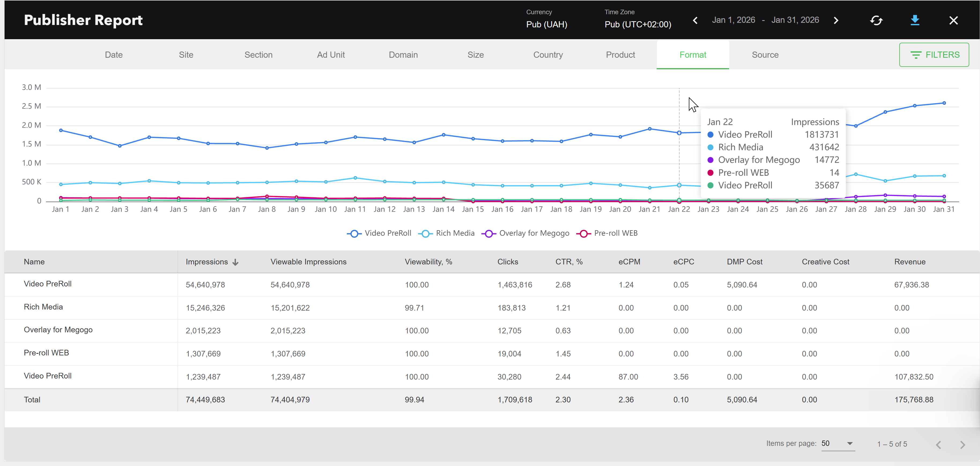
Task: Open the Currency Pub (UAH) selector
Action: [546, 24]
